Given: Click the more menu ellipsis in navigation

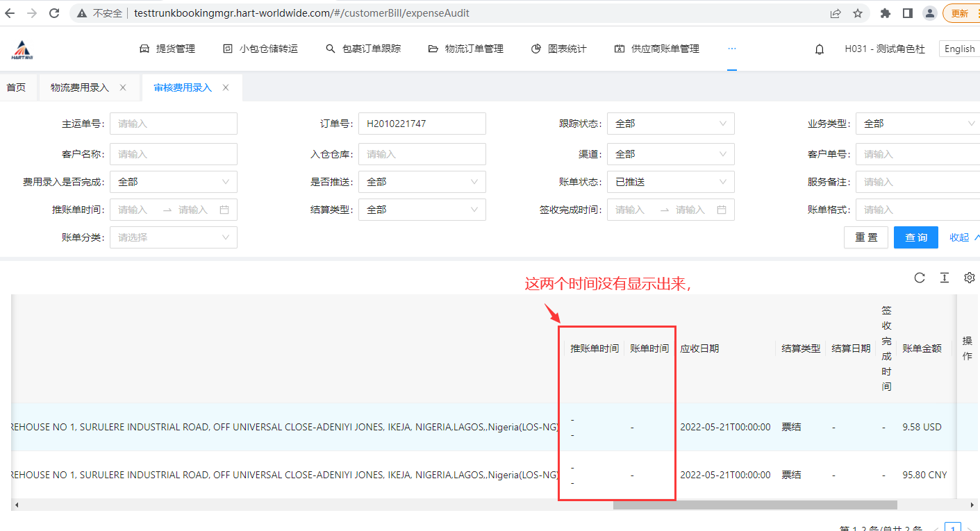Looking at the screenshot, I should [x=731, y=49].
